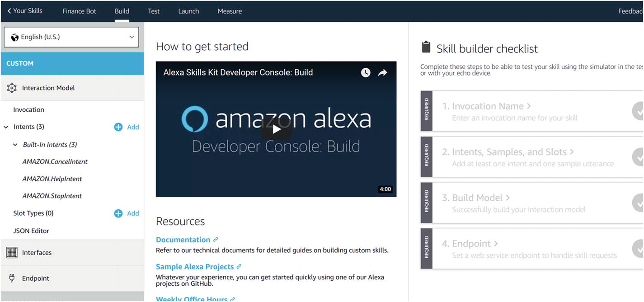Select the CUSTOM section header
This screenshot has width=644, height=302.
72,63
